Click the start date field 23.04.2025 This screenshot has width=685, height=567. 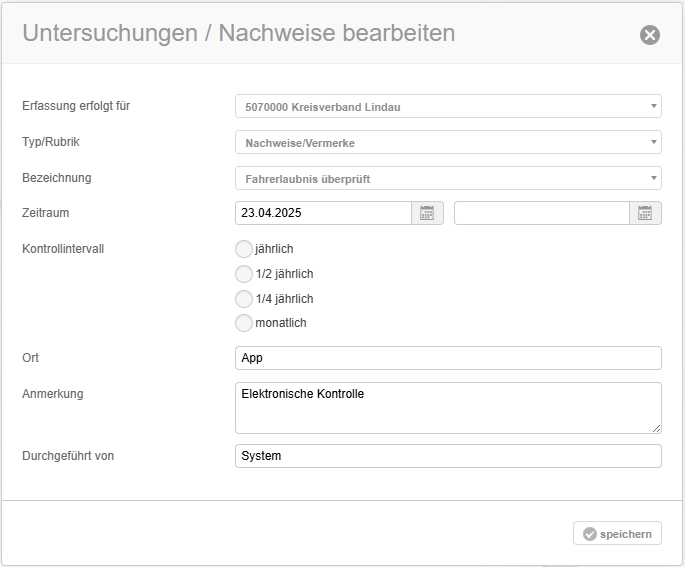point(323,213)
